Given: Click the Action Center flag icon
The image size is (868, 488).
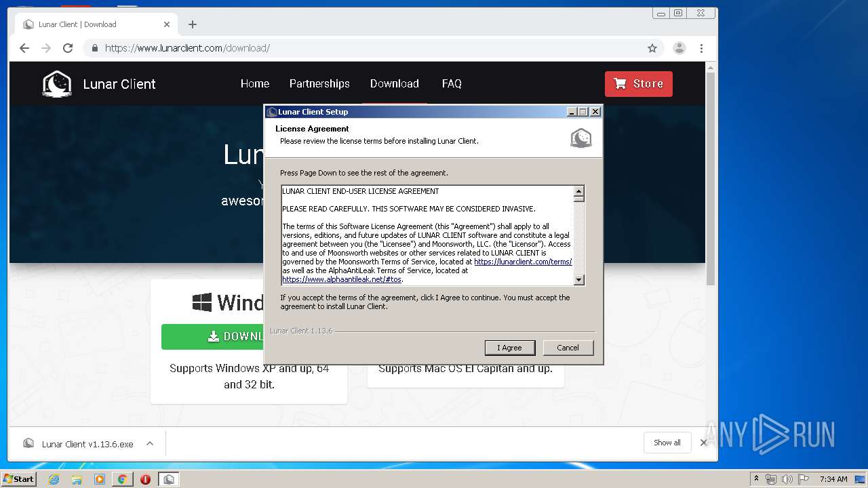Looking at the screenshot, I should [x=804, y=479].
